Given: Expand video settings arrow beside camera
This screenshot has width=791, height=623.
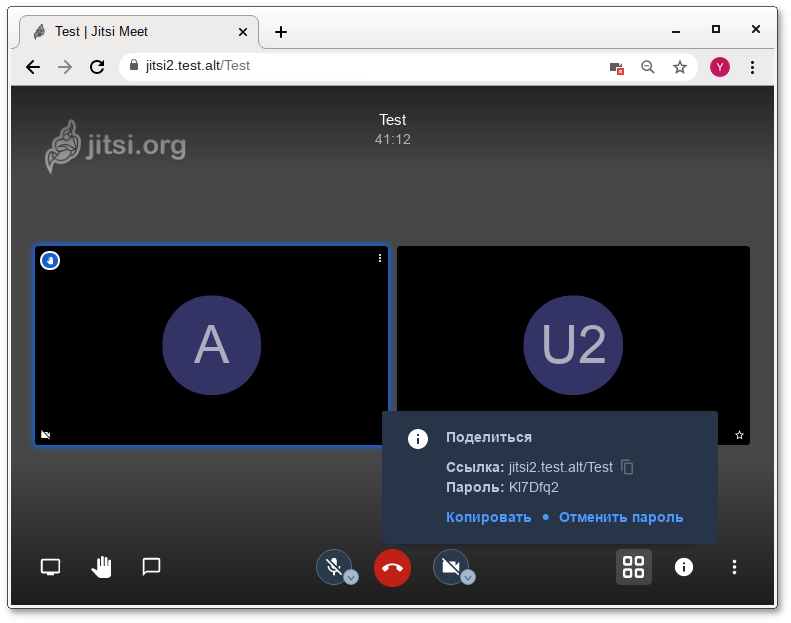Looking at the screenshot, I should (468, 577).
